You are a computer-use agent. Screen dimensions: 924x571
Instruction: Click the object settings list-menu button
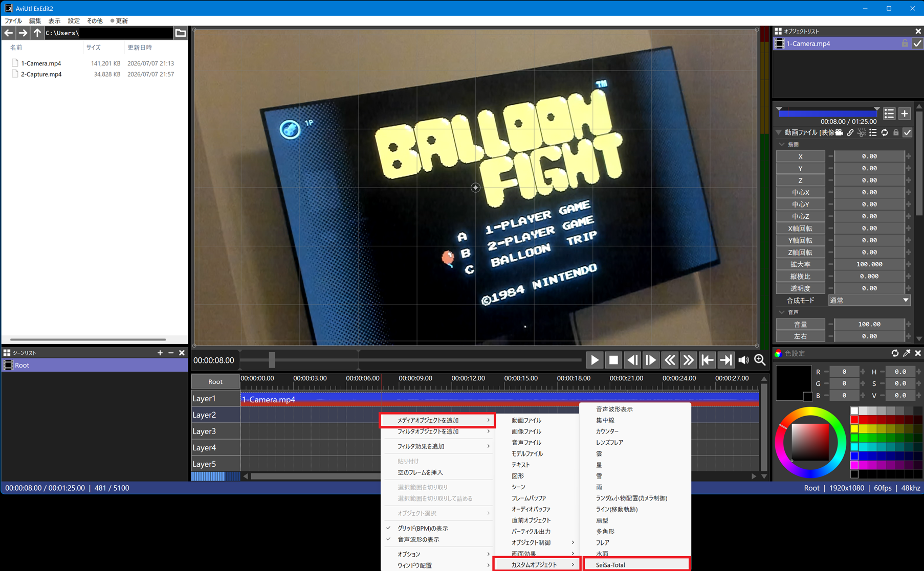click(x=889, y=113)
